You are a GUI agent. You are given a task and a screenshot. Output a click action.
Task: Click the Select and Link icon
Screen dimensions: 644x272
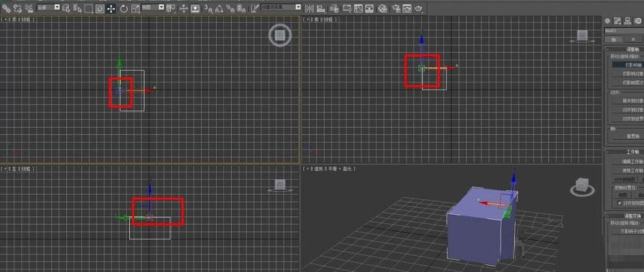click(x=6, y=8)
